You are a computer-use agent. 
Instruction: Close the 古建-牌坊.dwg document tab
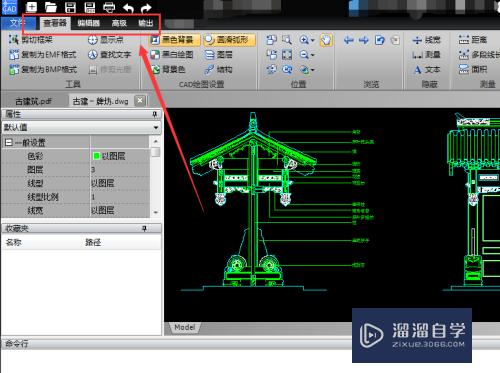(140, 100)
